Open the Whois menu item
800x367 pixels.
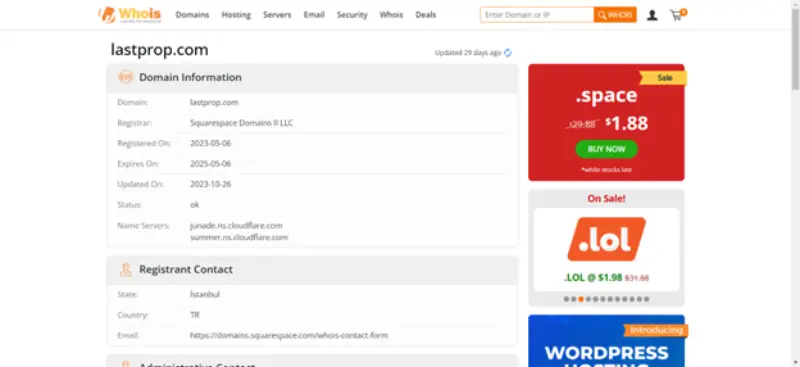coord(391,15)
